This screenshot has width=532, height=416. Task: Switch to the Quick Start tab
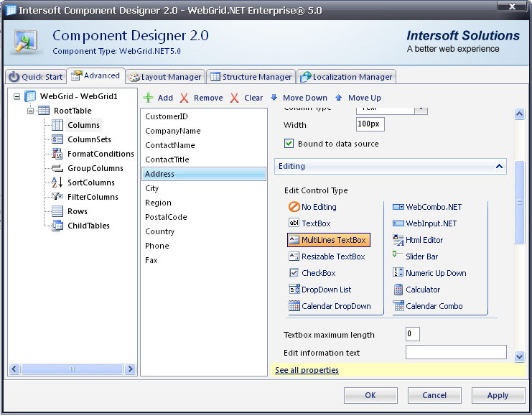pyautogui.click(x=36, y=77)
